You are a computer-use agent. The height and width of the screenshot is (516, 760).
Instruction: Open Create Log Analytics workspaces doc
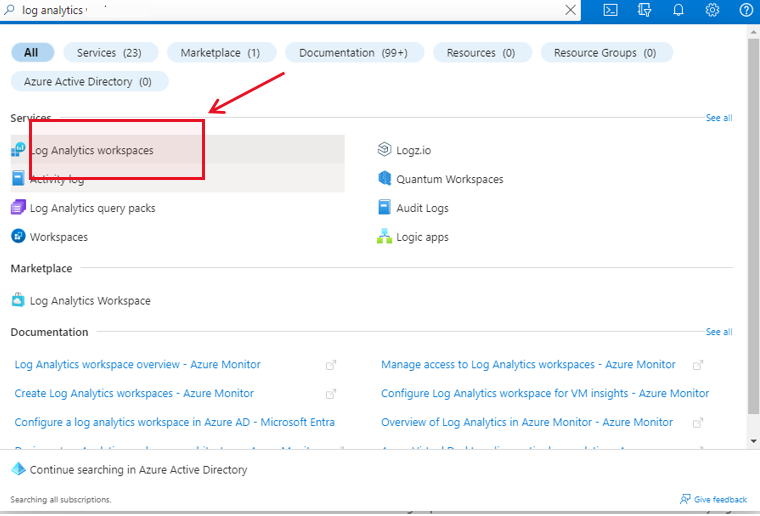(134, 393)
